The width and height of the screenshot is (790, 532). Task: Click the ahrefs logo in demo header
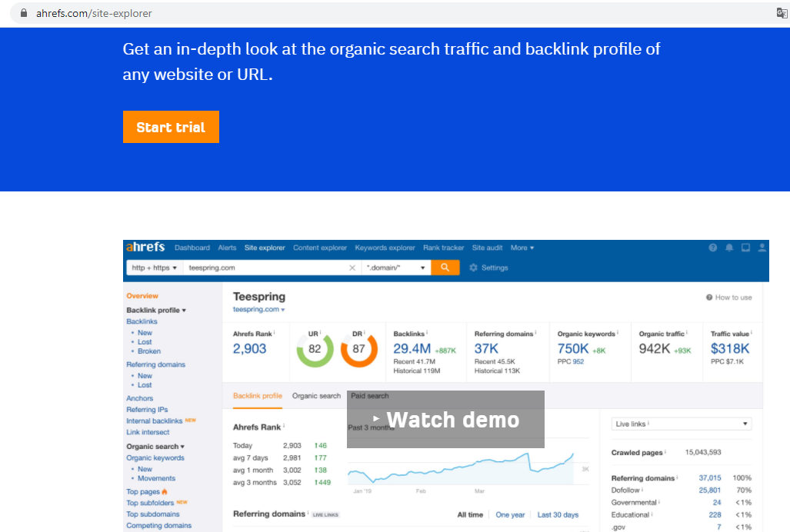[145, 247]
